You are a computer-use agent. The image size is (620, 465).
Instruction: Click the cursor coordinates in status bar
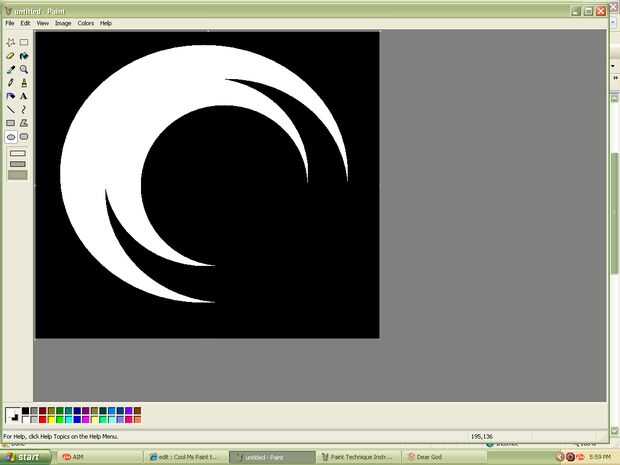point(482,437)
